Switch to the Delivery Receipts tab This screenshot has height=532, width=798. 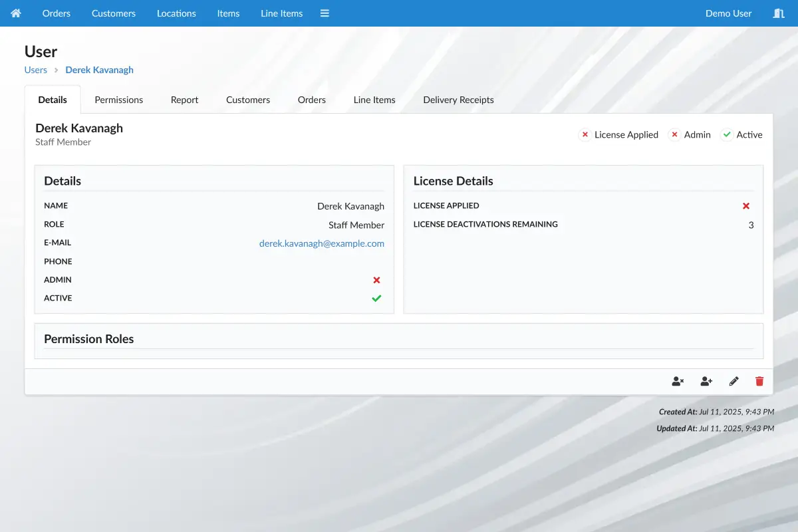[x=458, y=100]
